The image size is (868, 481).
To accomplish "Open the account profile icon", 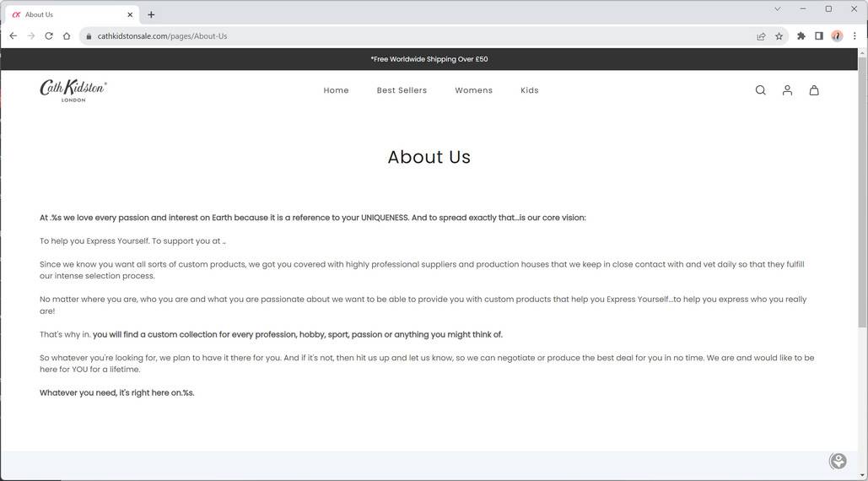I will 787,90.
